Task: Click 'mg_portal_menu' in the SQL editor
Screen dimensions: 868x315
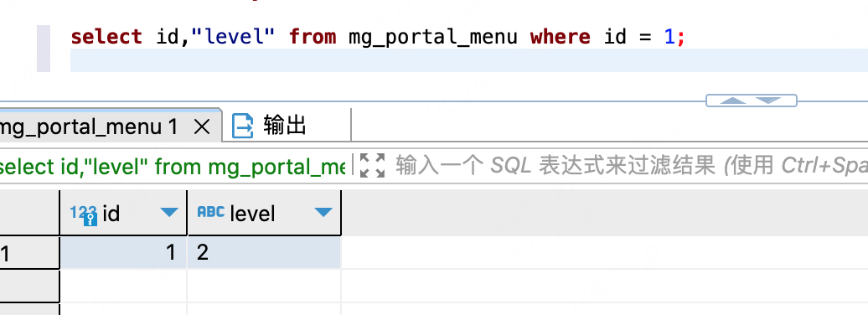Action: [x=433, y=37]
